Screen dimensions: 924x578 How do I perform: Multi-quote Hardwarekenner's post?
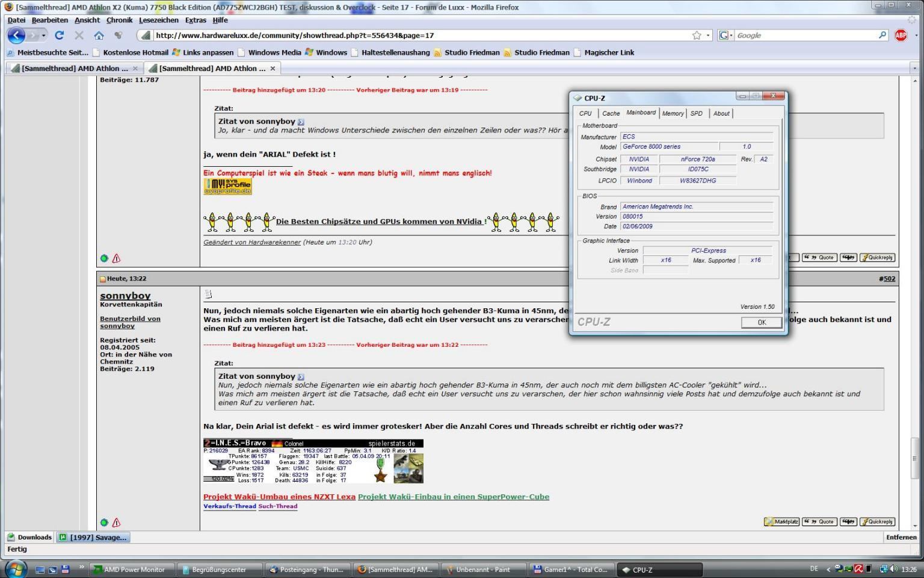coord(848,258)
